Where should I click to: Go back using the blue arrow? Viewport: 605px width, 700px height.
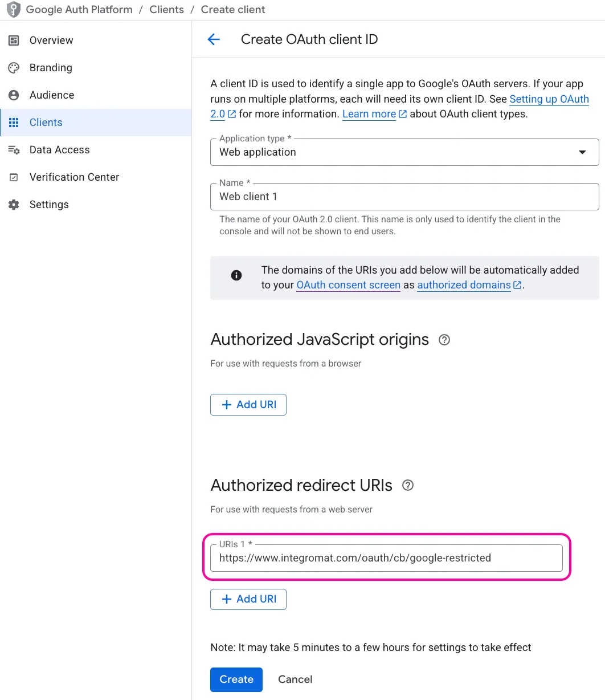coord(214,39)
